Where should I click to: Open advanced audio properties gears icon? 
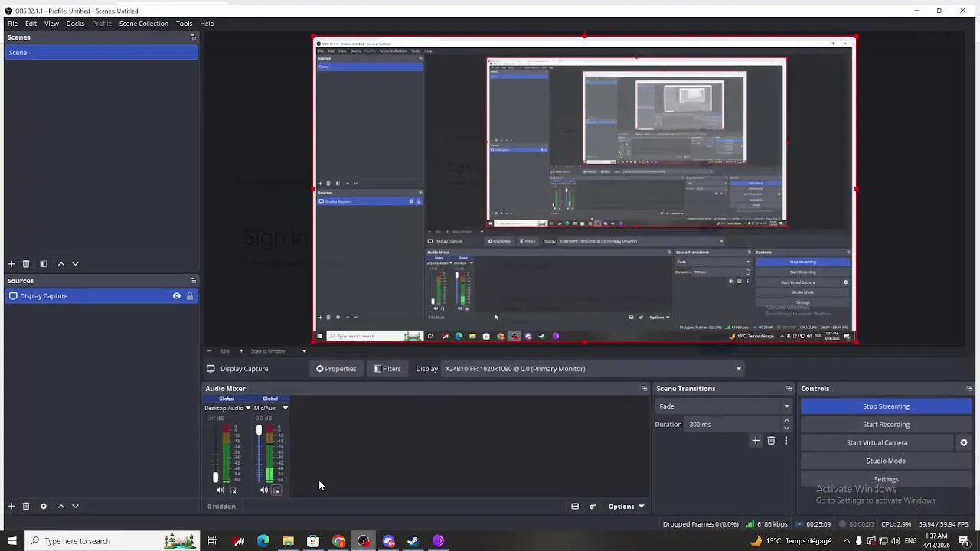point(593,507)
